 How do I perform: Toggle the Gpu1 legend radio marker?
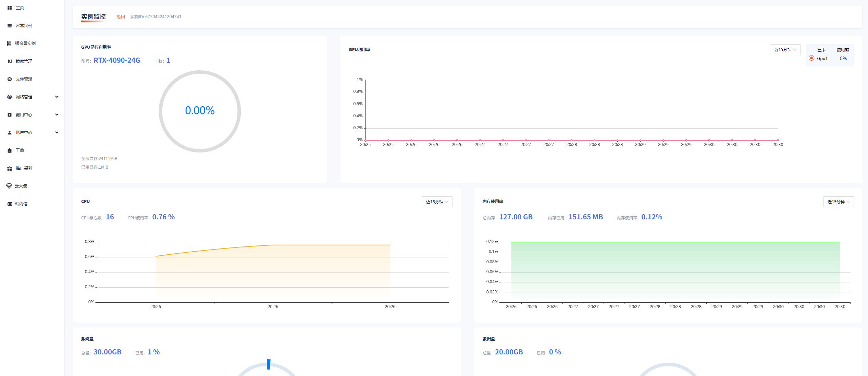(811, 58)
